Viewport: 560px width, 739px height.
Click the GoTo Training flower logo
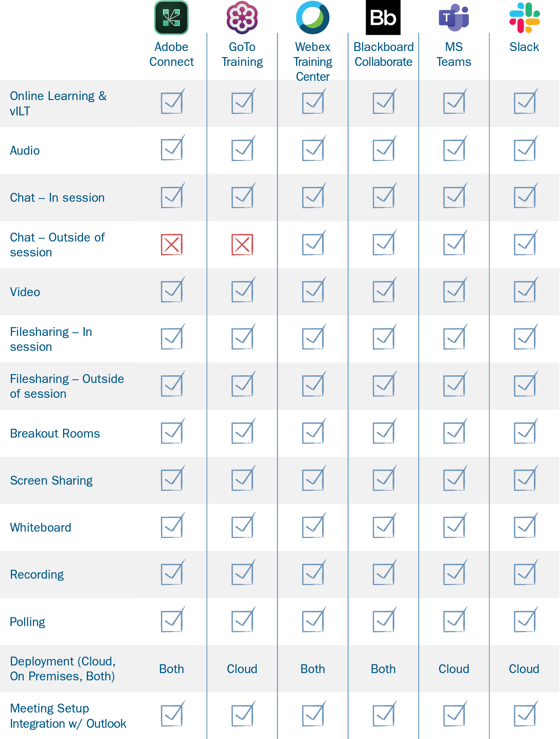(242, 18)
